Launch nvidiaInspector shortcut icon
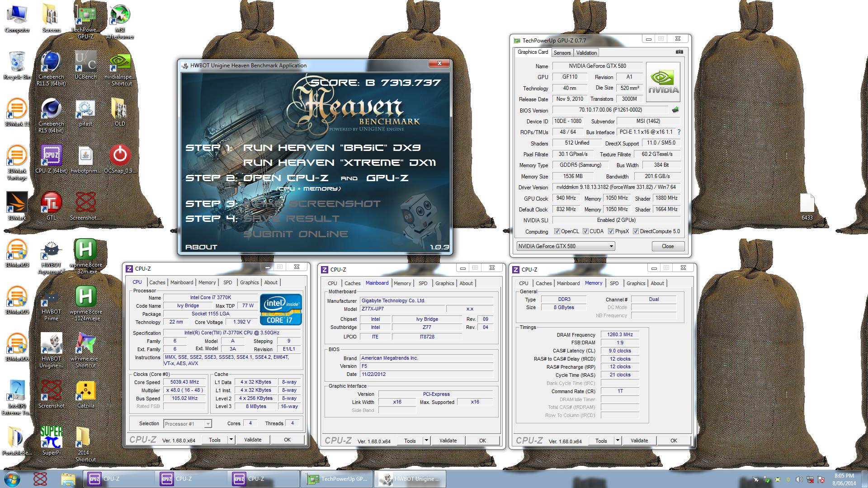 pos(120,69)
